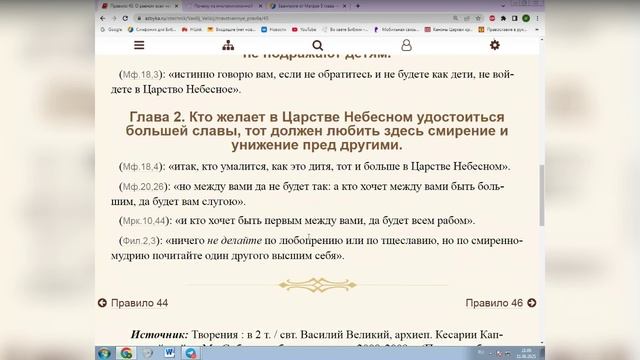Go to previous page 'Правило 44'
Viewport: 640px width, 360px height.
[139, 303]
